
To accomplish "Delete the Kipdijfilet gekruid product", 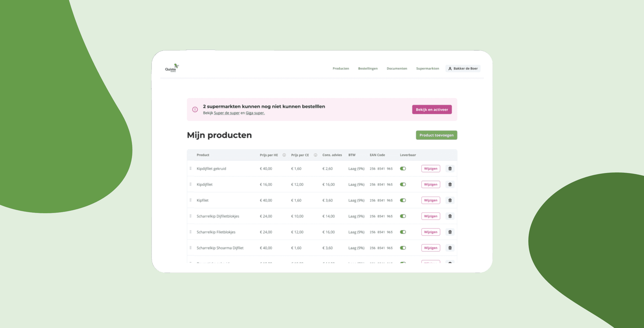I will [x=450, y=169].
